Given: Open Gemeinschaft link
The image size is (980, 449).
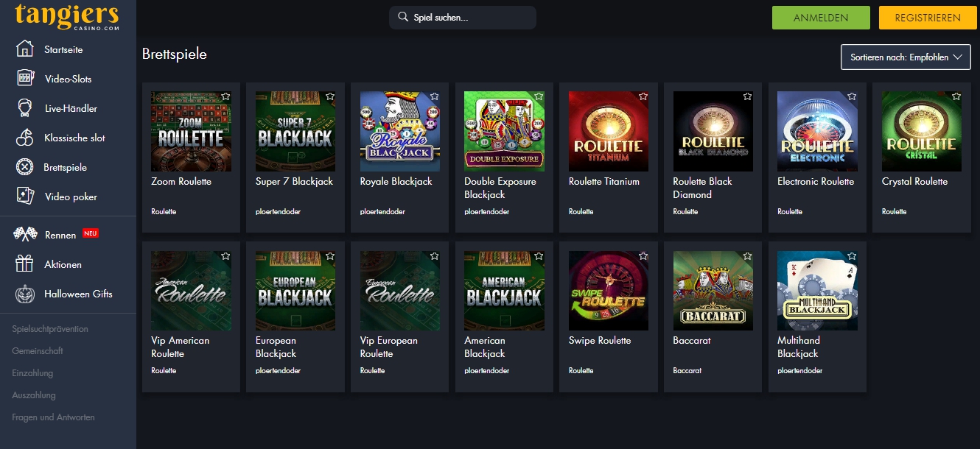Looking at the screenshot, I should [x=38, y=351].
